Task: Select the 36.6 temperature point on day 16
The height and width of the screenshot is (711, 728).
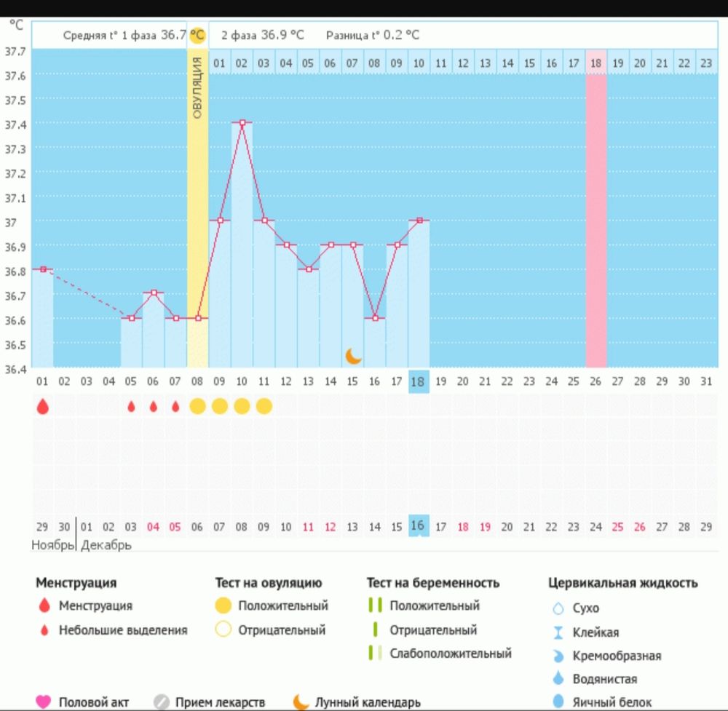Action: point(374,318)
